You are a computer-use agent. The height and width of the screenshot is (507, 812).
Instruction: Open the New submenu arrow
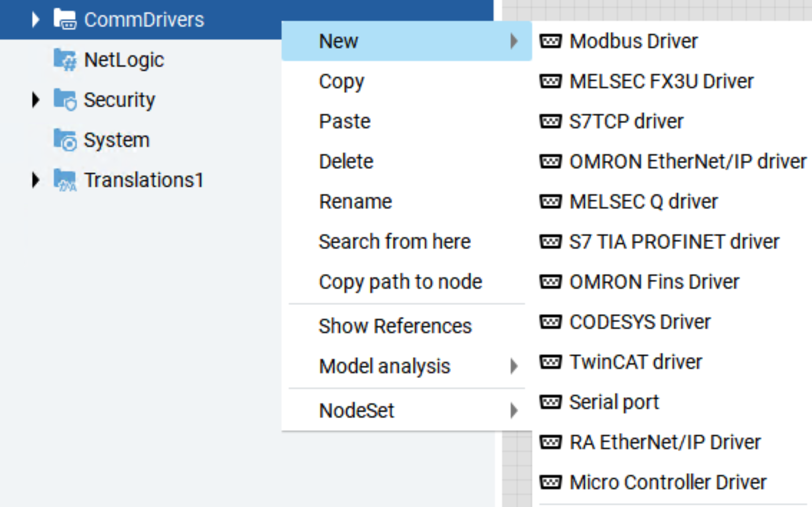[514, 41]
